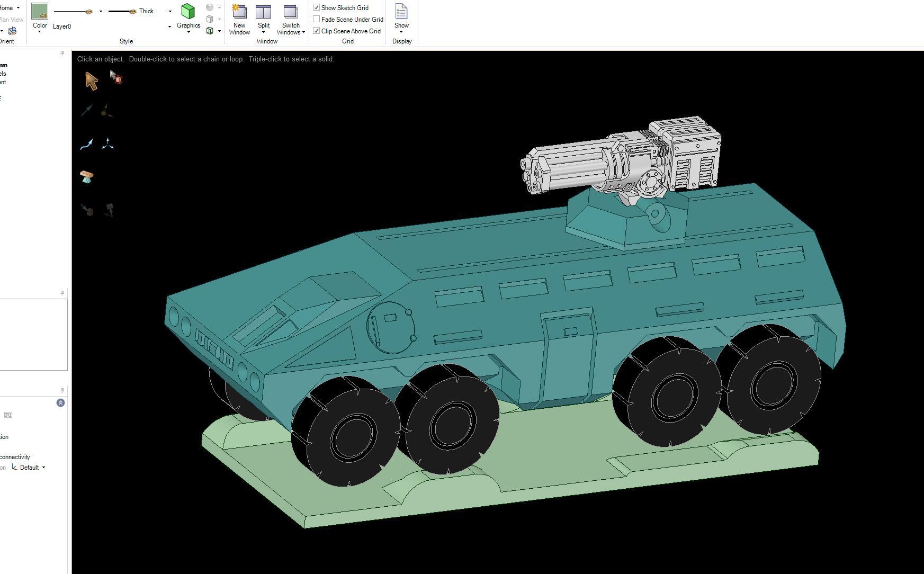
Task: Open the Split dropdown arrow
Action: click(x=263, y=32)
